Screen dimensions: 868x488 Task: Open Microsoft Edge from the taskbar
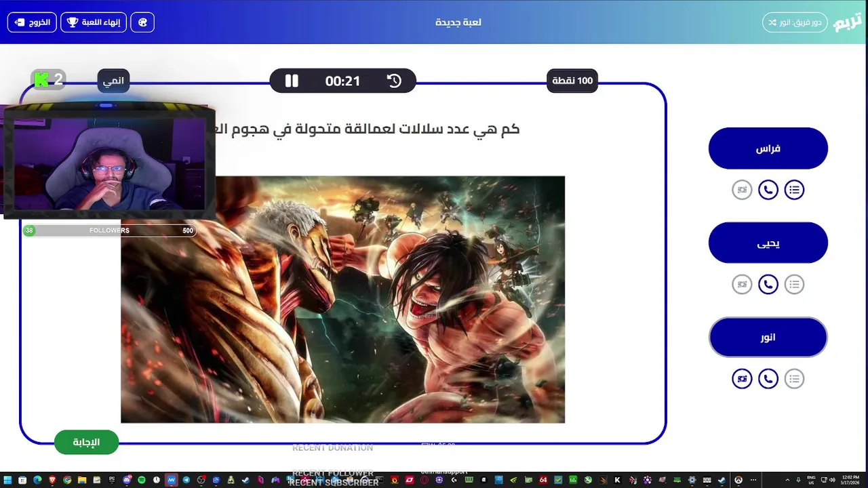(x=37, y=480)
